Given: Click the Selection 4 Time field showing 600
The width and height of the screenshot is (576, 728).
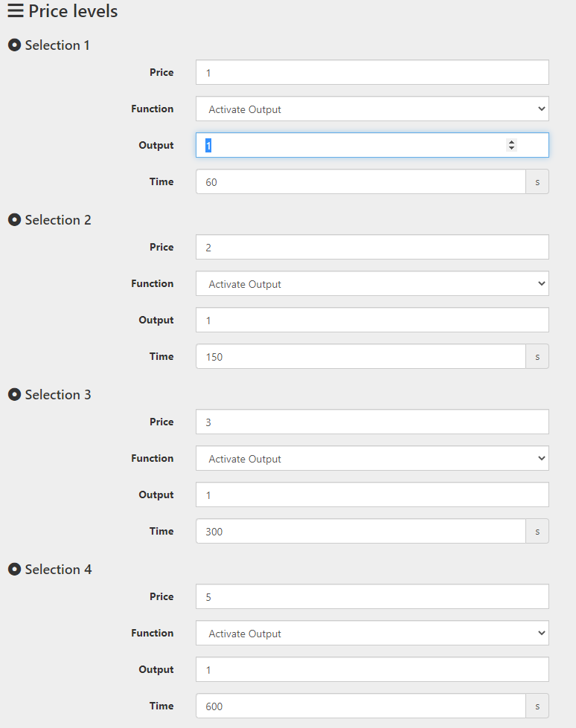Looking at the screenshot, I should pos(360,706).
